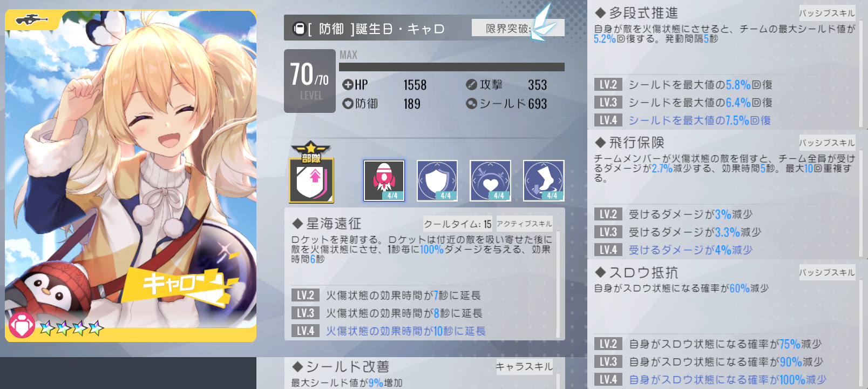Screen dimensions: 868x389
Task: Select the shield skill icon
Action: pos(437,180)
